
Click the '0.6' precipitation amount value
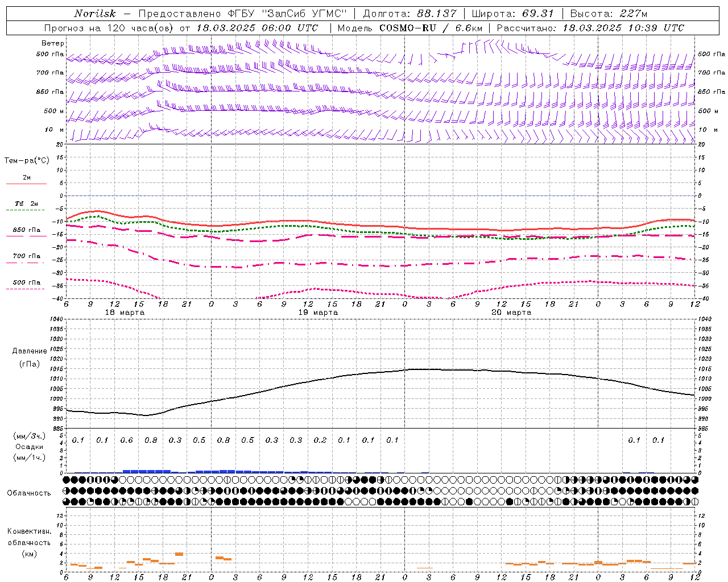point(126,440)
